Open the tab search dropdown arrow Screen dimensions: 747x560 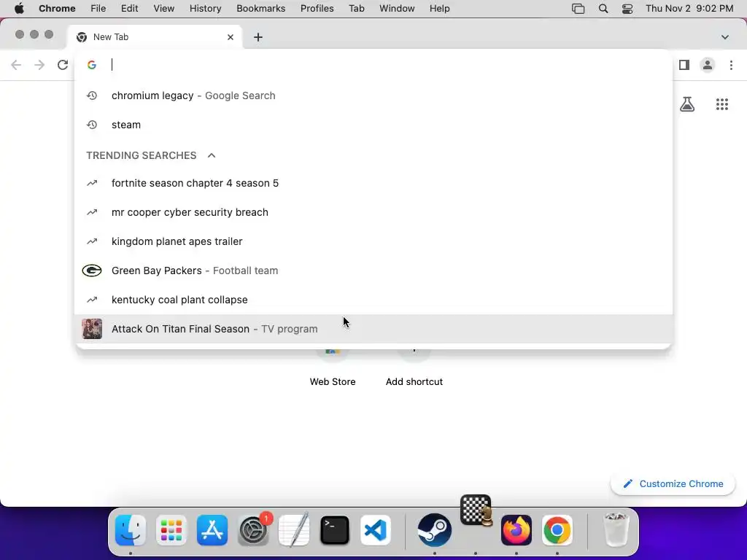(725, 37)
